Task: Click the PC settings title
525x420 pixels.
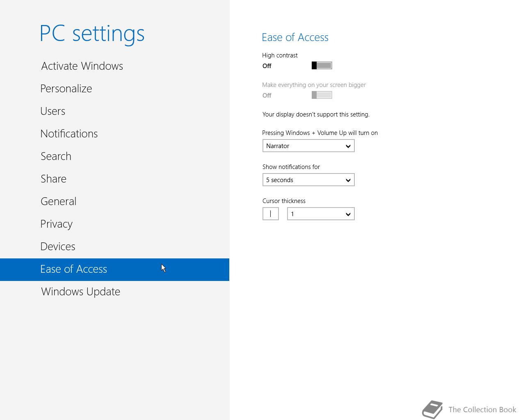Action: (92, 33)
